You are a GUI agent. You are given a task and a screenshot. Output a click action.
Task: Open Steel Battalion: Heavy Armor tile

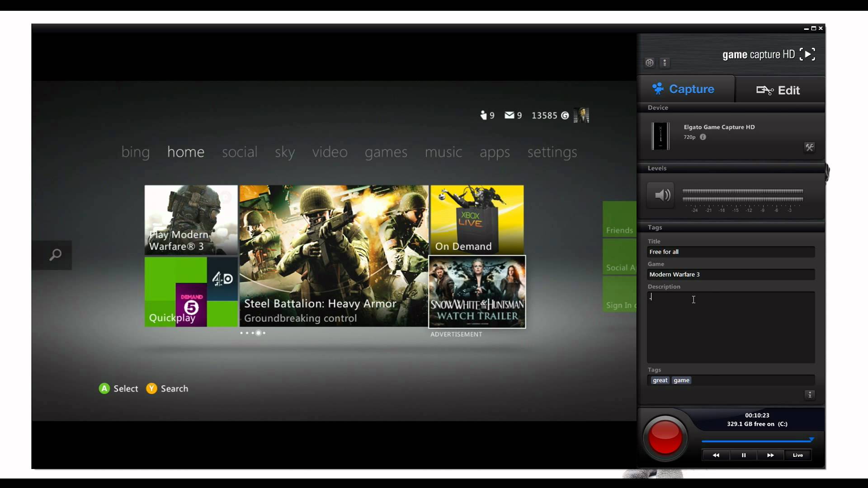click(334, 256)
